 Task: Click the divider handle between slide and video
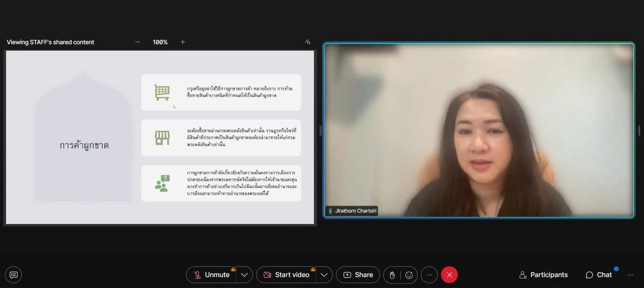(320, 130)
